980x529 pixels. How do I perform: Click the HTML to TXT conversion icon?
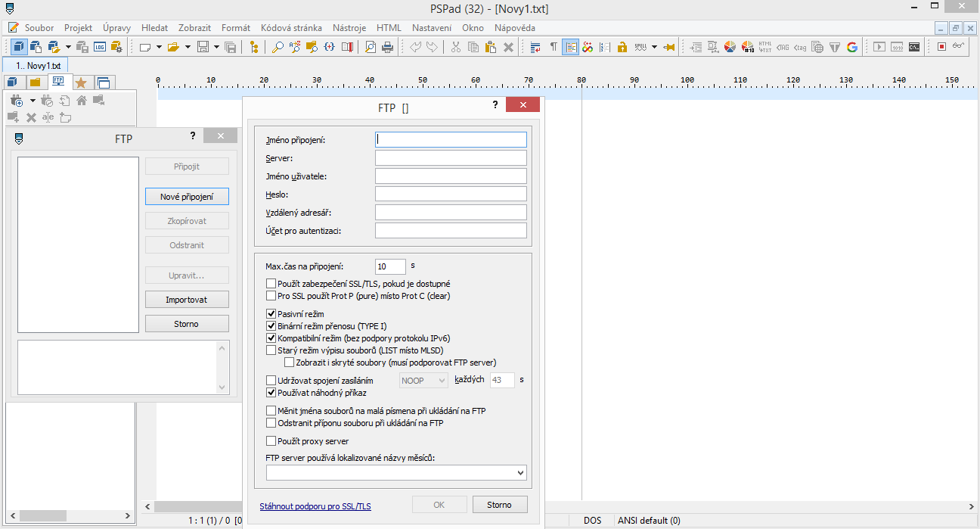click(765, 47)
